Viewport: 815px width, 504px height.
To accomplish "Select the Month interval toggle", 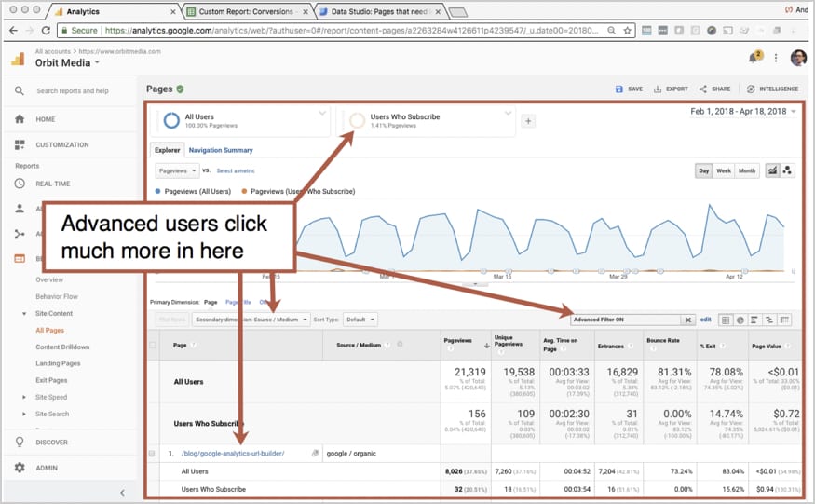I will (x=747, y=170).
